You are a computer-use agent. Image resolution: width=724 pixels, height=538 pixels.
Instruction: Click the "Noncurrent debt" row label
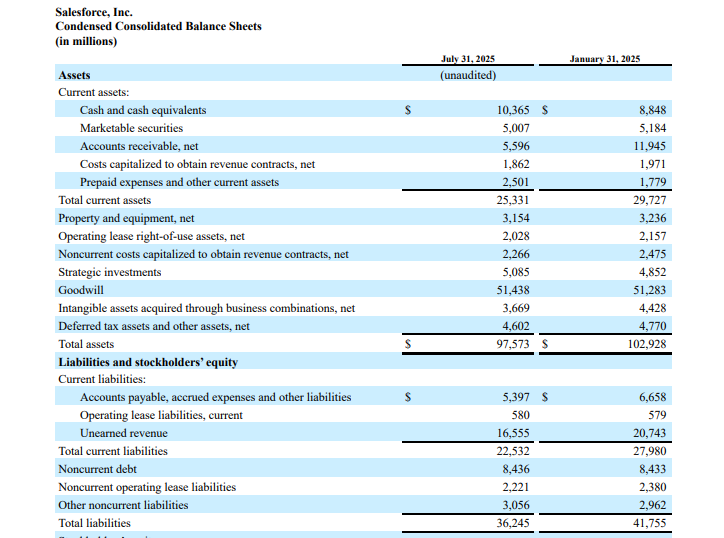[x=98, y=469]
